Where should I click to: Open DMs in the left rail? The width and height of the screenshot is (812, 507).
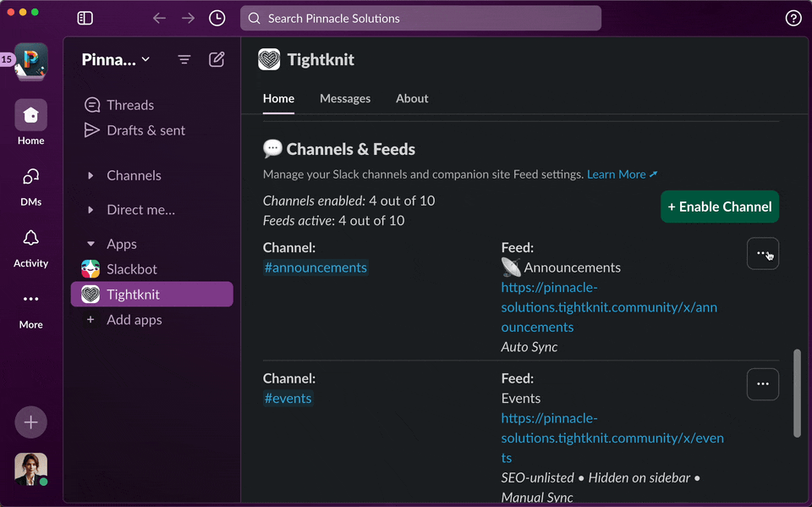tap(31, 187)
